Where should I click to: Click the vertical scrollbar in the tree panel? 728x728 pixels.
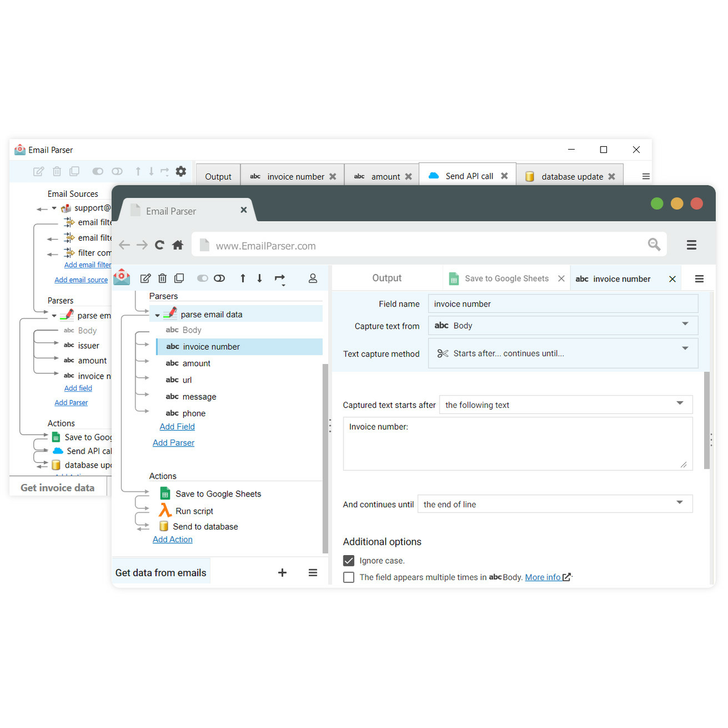point(325,455)
